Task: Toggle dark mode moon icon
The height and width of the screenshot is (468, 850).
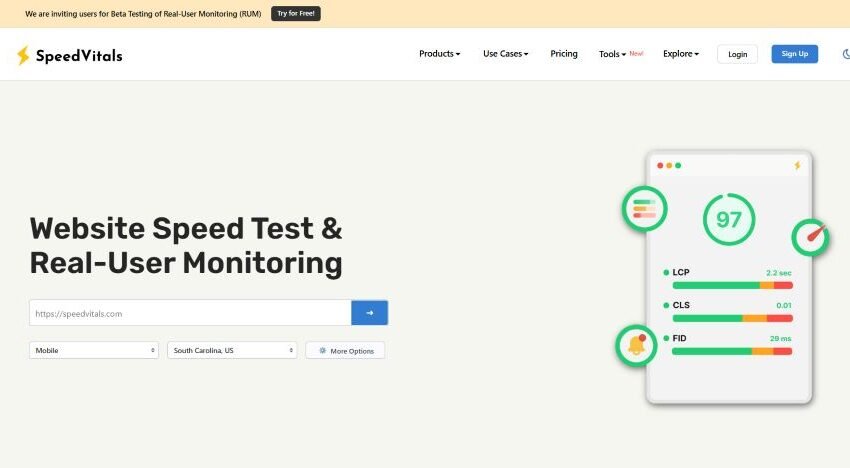Action: coord(846,54)
